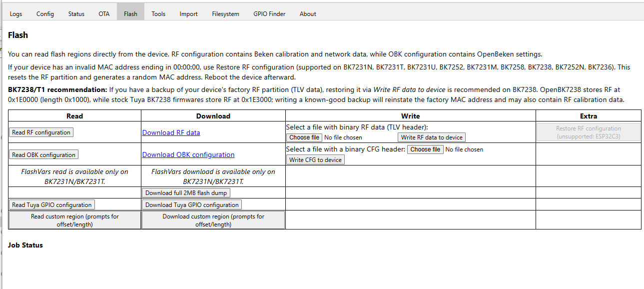The width and height of the screenshot is (644, 289).
Task: Click 'Select a file with binary RF data' label
Action: [357, 127]
